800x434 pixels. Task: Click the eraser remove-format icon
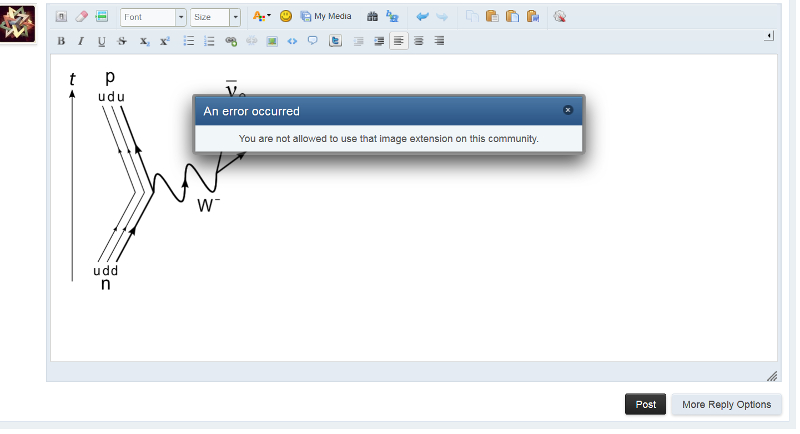point(82,17)
